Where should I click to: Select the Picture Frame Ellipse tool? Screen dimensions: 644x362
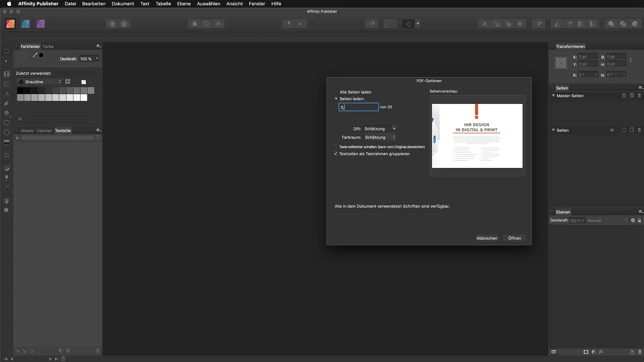point(7,133)
